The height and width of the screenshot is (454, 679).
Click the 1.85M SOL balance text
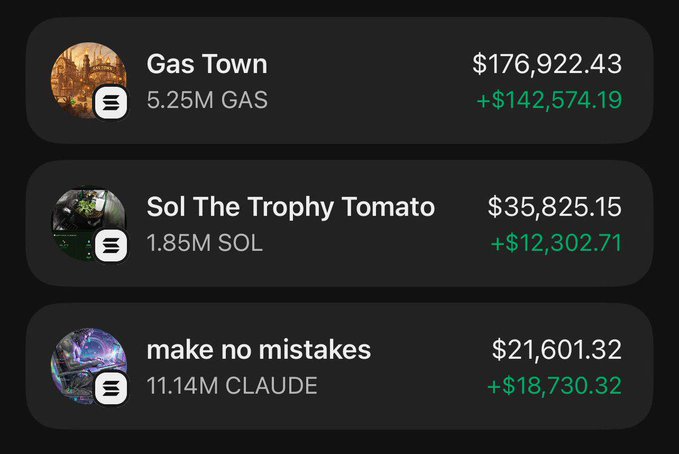[x=204, y=243]
